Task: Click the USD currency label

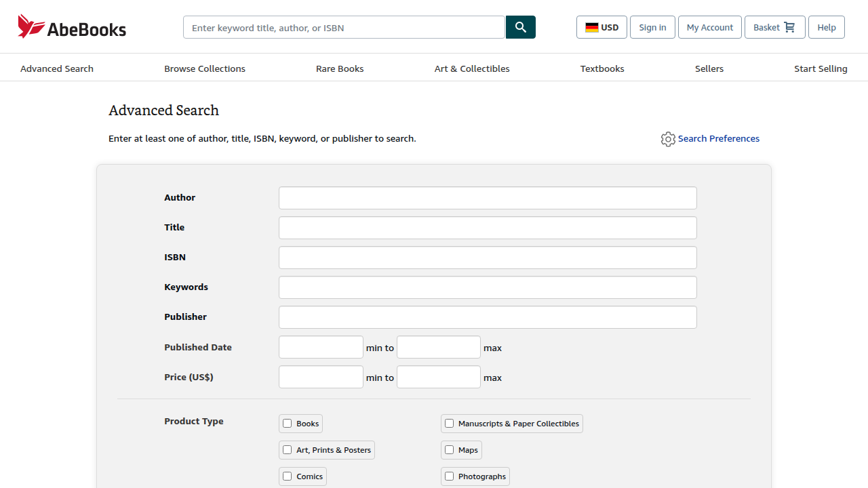Action: click(610, 28)
